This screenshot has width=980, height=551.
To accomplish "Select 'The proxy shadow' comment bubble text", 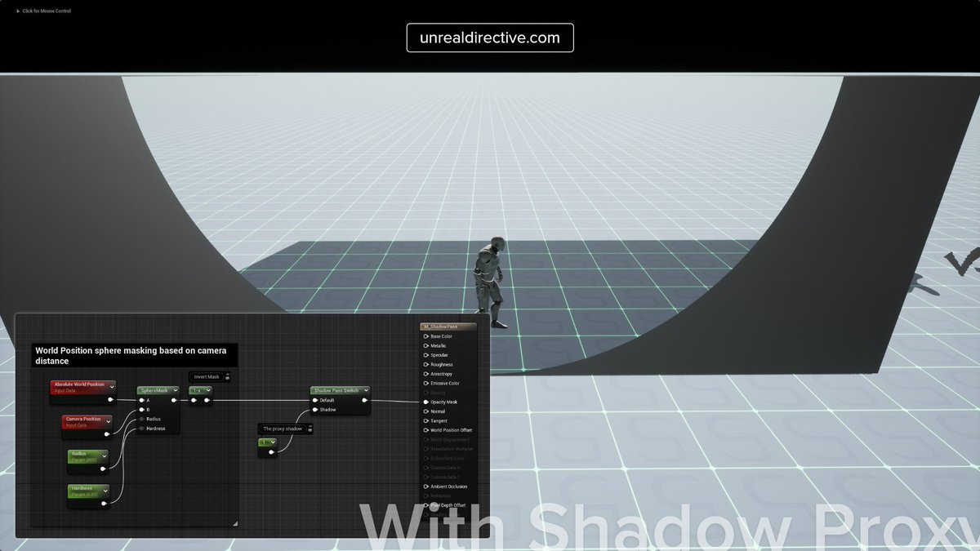I will click(x=283, y=429).
